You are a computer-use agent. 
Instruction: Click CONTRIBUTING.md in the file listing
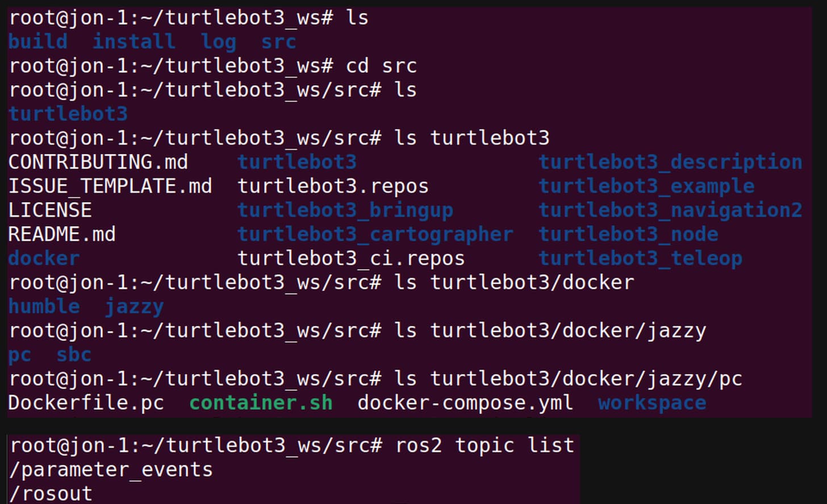[x=98, y=162]
